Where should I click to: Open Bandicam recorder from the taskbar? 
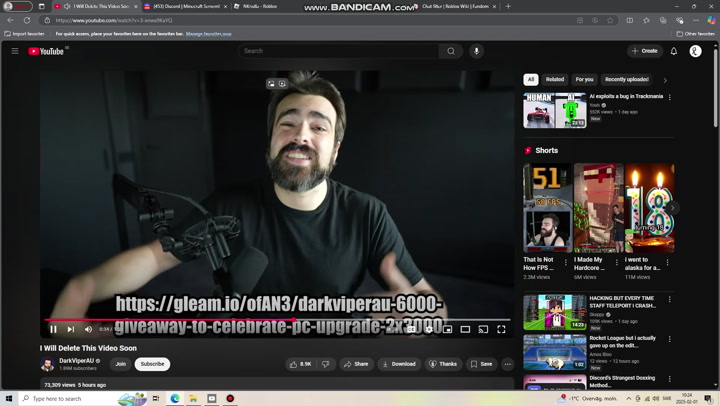(230, 398)
